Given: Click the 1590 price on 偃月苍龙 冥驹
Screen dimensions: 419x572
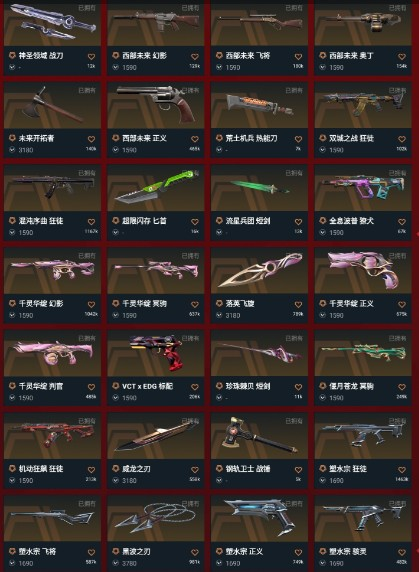Looking at the screenshot, I should point(336,398).
